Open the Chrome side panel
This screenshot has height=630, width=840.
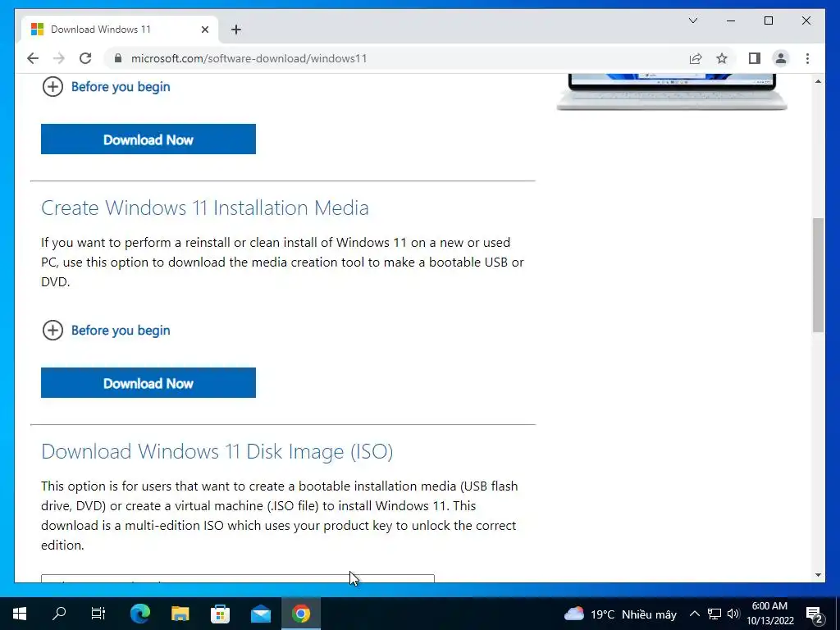755,58
